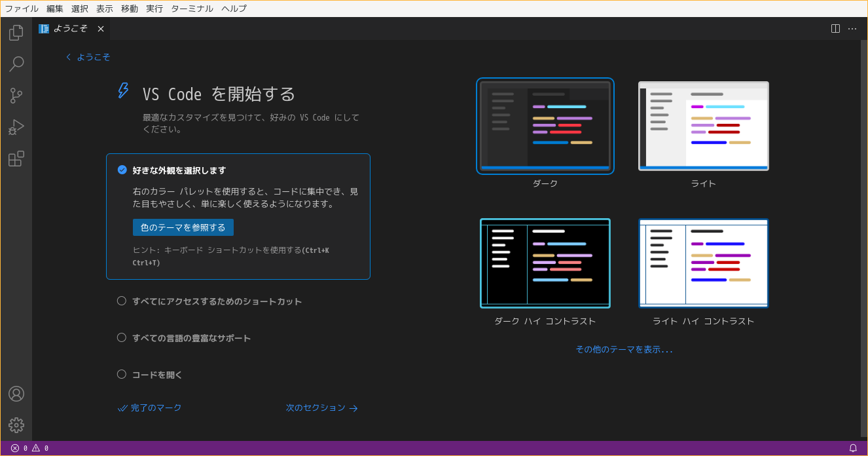Open the 実行 menu
The image size is (868, 456).
coord(154,9)
